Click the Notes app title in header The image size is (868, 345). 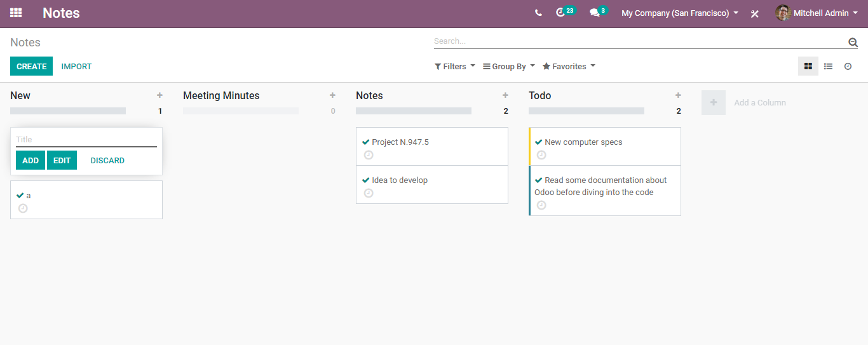pyautogui.click(x=61, y=13)
